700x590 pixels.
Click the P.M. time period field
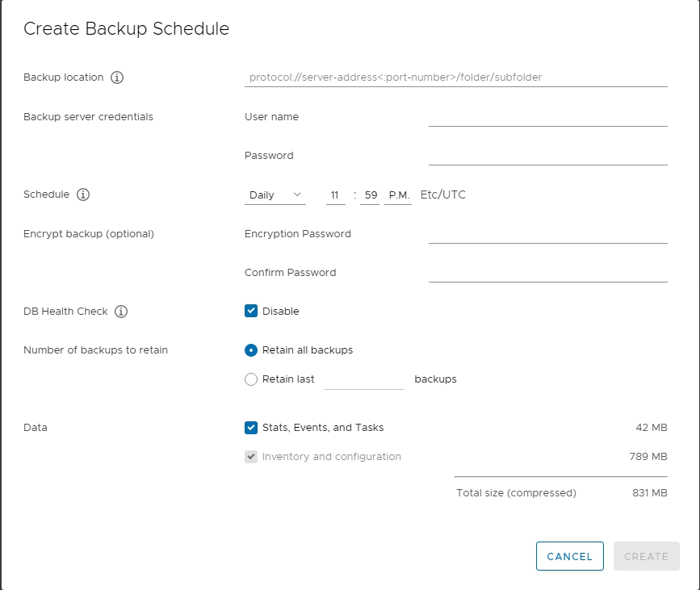[x=398, y=195]
